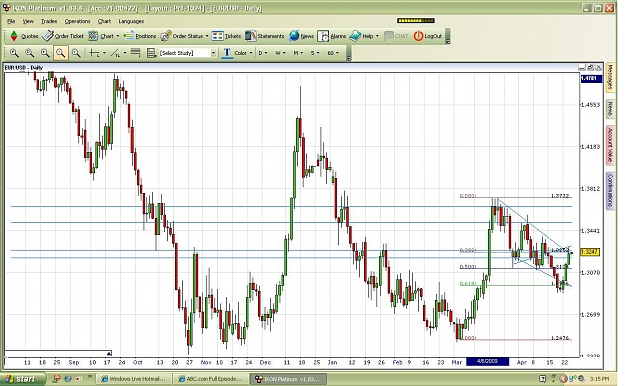The width and height of the screenshot is (625, 386).
Task: Expand the crosshair tool dropdown arrow
Action: [x=104, y=53]
